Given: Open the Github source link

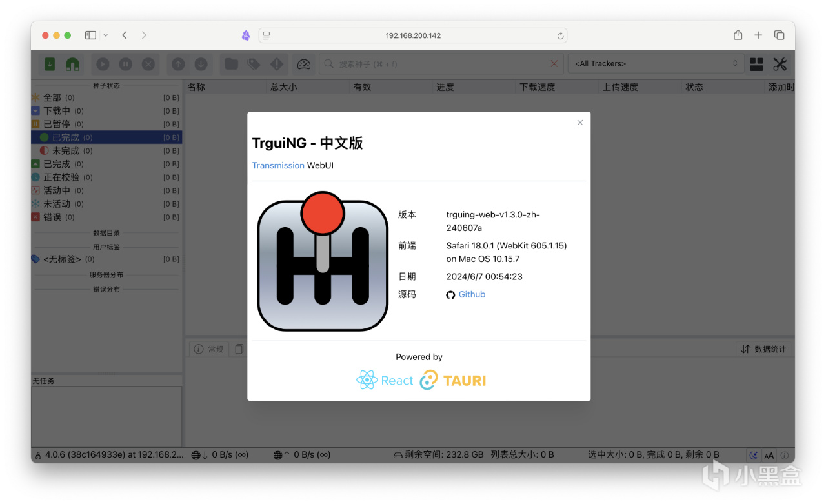Looking at the screenshot, I should click(x=472, y=294).
